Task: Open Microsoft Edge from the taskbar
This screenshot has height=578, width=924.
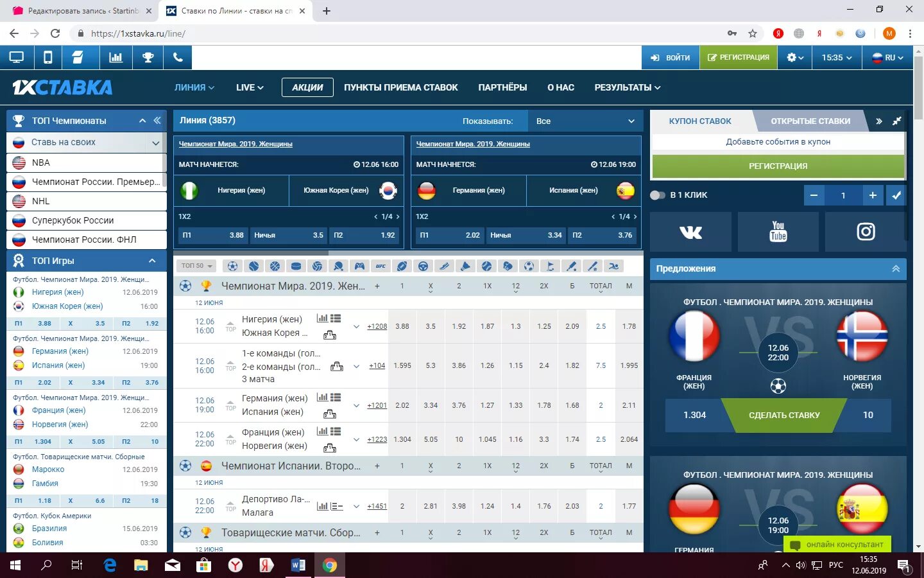Action: click(110, 565)
